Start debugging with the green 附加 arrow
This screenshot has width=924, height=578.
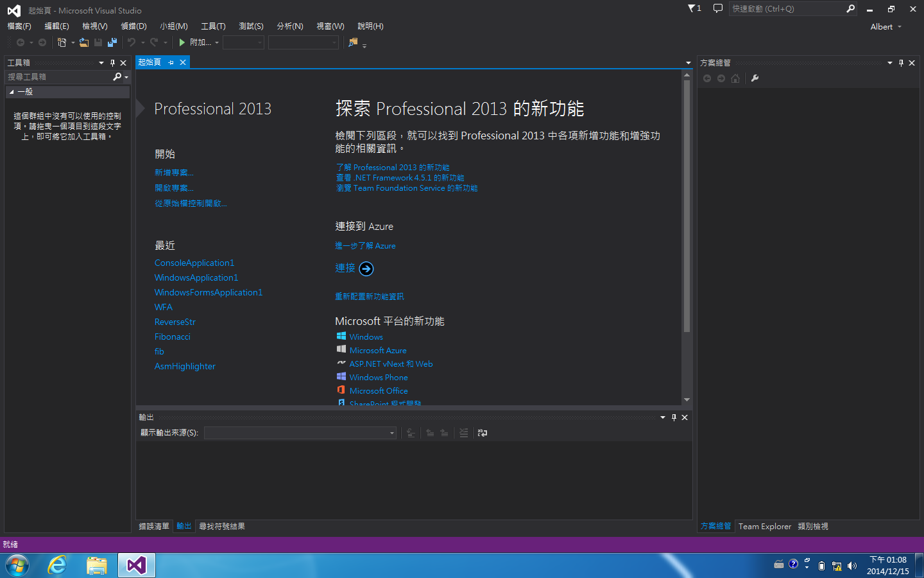(x=182, y=43)
